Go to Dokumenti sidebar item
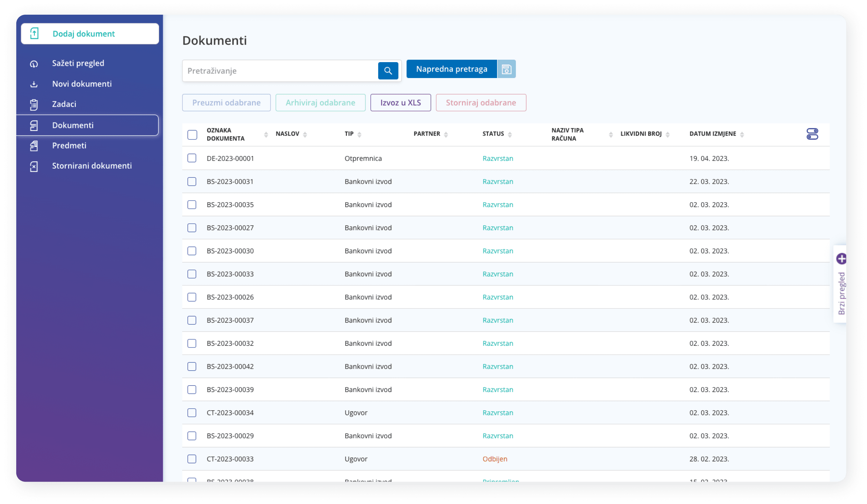867x504 pixels. click(x=73, y=125)
